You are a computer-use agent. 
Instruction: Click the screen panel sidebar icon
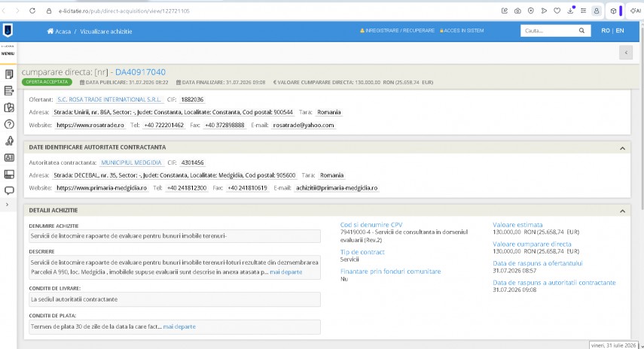tap(9, 174)
